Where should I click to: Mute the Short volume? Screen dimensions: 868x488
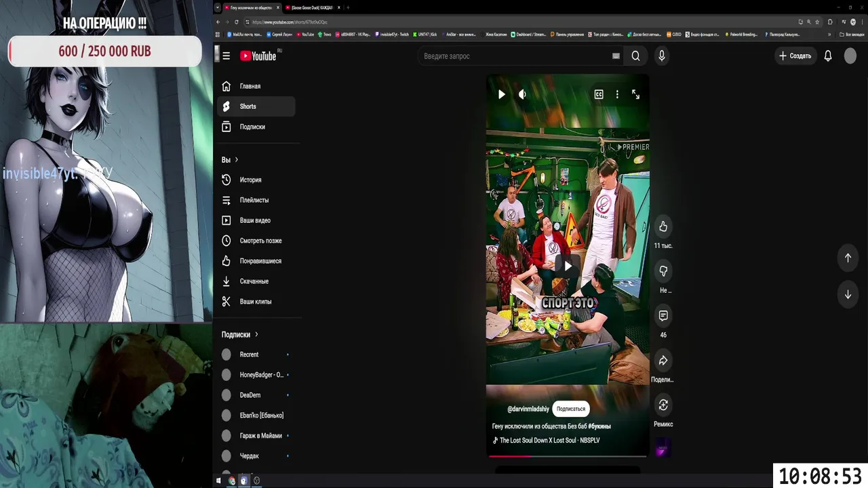(522, 94)
